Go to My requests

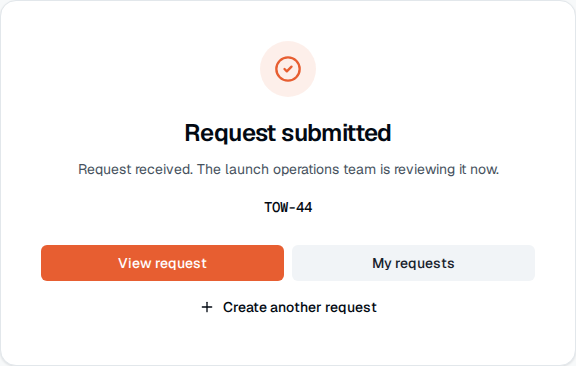tap(413, 263)
